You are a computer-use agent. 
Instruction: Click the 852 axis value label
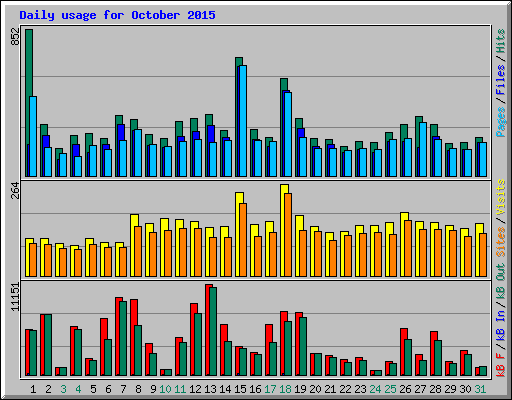click(16, 37)
